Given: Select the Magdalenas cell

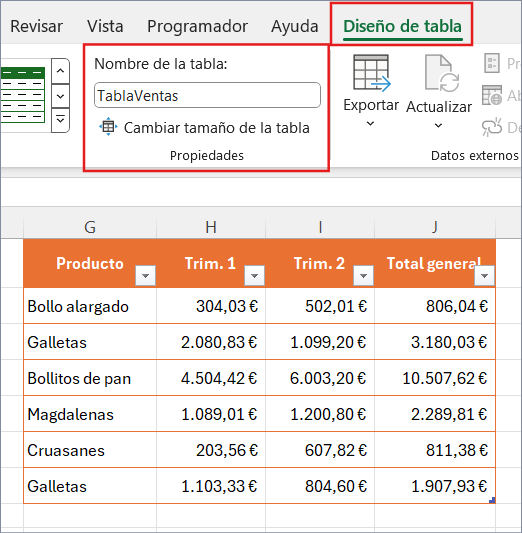Looking at the screenshot, I should tap(90, 414).
